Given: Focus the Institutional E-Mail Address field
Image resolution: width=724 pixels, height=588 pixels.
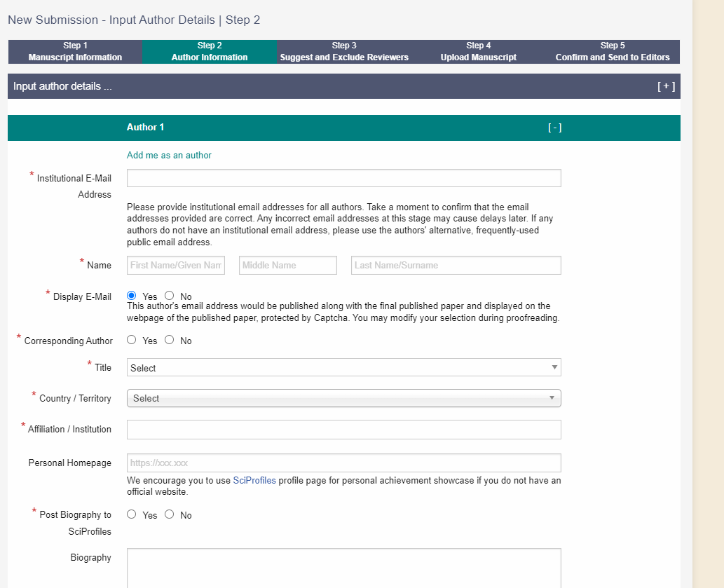Looking at the screenshot, I should (x=343, y=178).
